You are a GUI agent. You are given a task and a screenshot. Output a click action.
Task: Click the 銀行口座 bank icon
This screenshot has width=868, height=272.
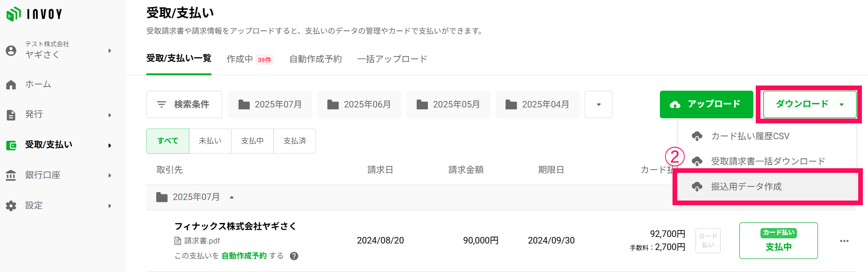[x=11, y=176]
